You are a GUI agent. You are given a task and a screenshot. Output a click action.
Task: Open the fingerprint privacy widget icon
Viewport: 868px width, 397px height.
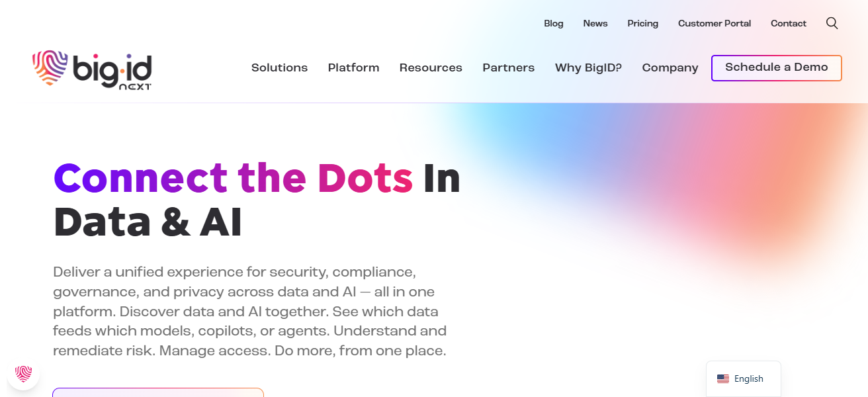[24, 374]
